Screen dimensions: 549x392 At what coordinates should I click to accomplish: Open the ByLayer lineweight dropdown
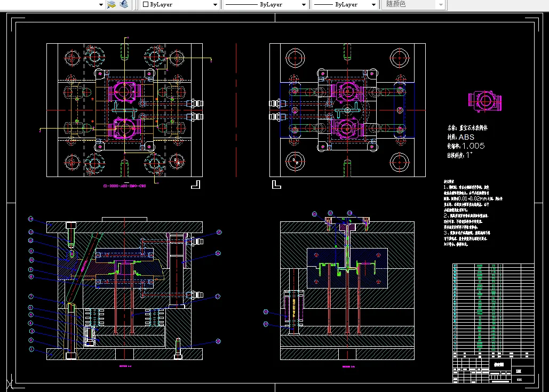point(345,5)
